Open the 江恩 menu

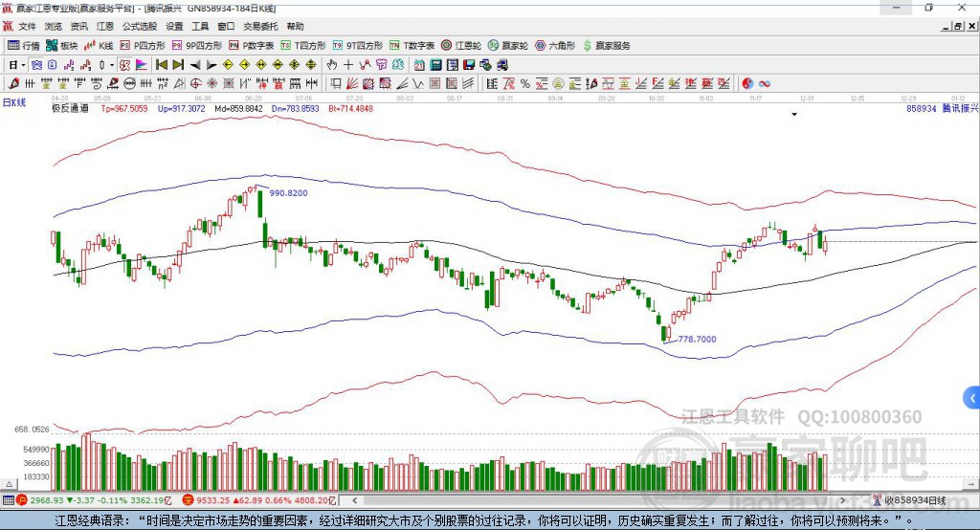105,26
